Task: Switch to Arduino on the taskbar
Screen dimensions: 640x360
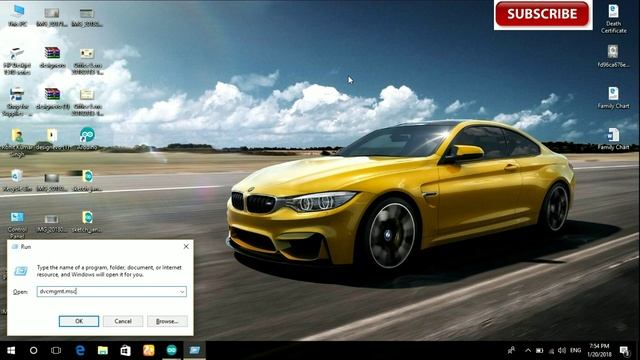Action: tap(171, 350)
